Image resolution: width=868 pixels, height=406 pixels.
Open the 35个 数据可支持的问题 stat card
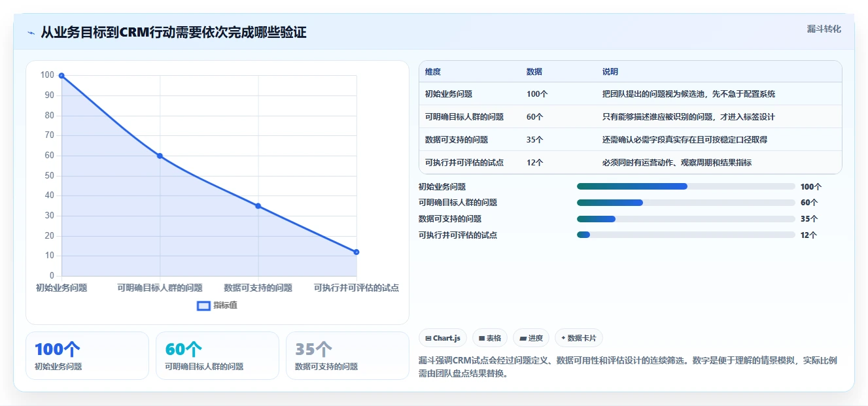(347, 356)
